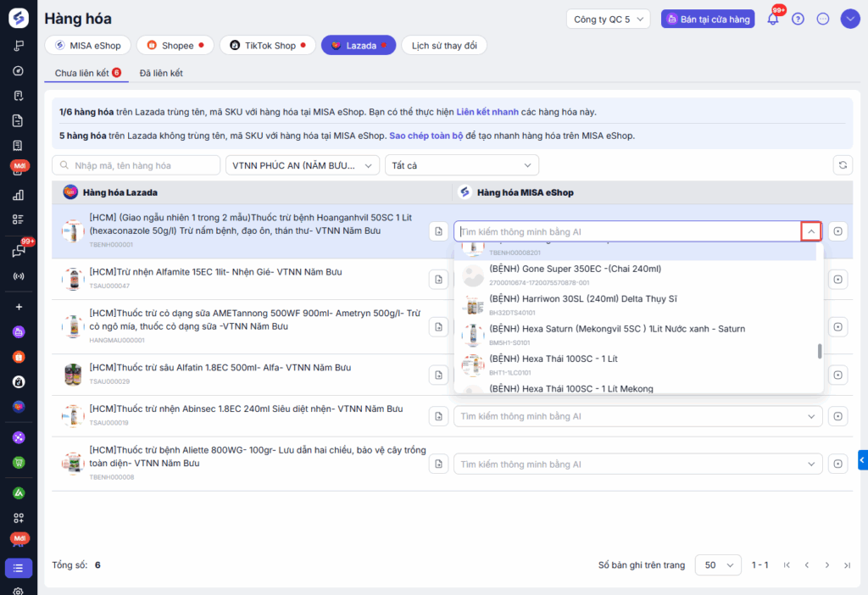868x595 pixels.
Task: Click the link action icon on Alfamite row
Action: tap(838, 279)
